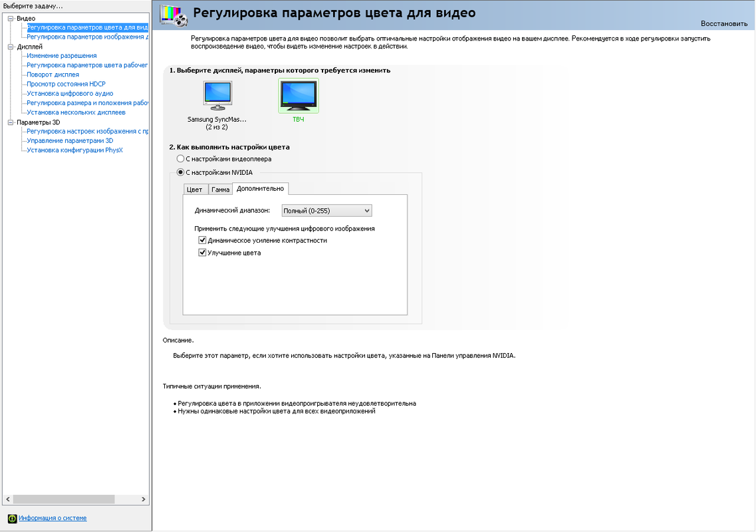Switch to the 'Дополнительно' tab

[x=261, y=189]
